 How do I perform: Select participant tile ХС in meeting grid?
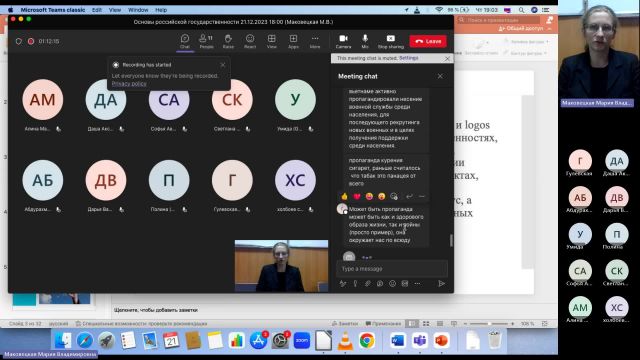point(295,180)
